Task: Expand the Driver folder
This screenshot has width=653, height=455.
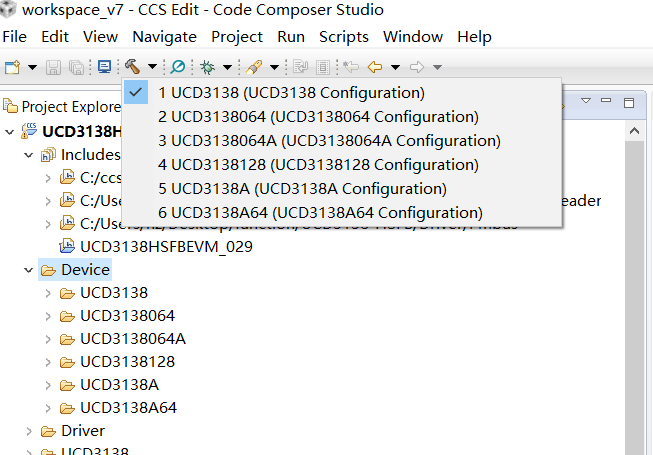Action: pos(29,431)
